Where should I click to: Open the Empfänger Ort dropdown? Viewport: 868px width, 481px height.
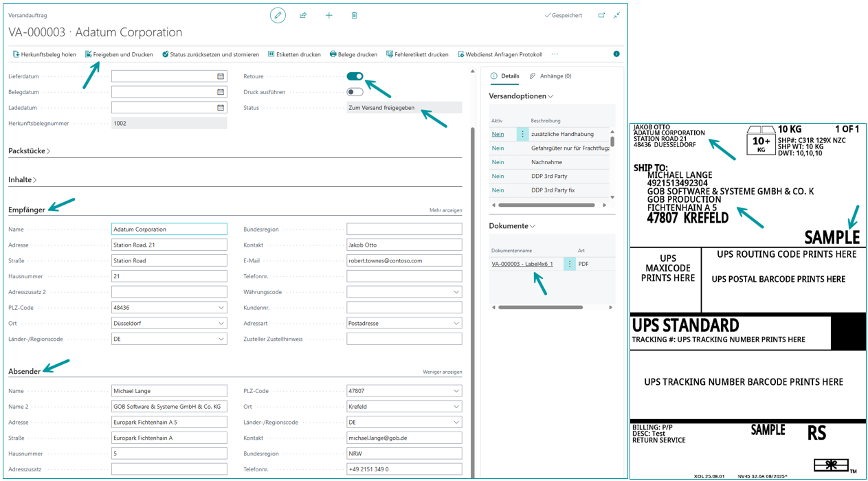[x=221, y=324]
